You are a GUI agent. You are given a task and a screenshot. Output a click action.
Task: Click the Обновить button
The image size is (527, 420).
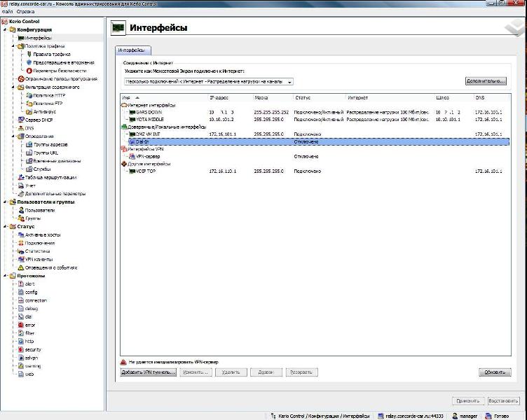[494, 372]
